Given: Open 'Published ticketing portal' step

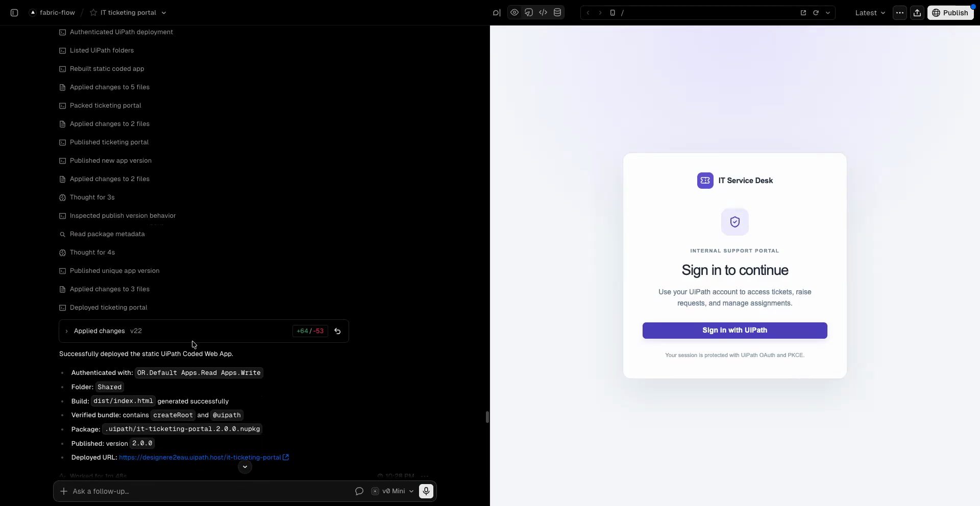Looking at the screenshot, I should [104, 142].
